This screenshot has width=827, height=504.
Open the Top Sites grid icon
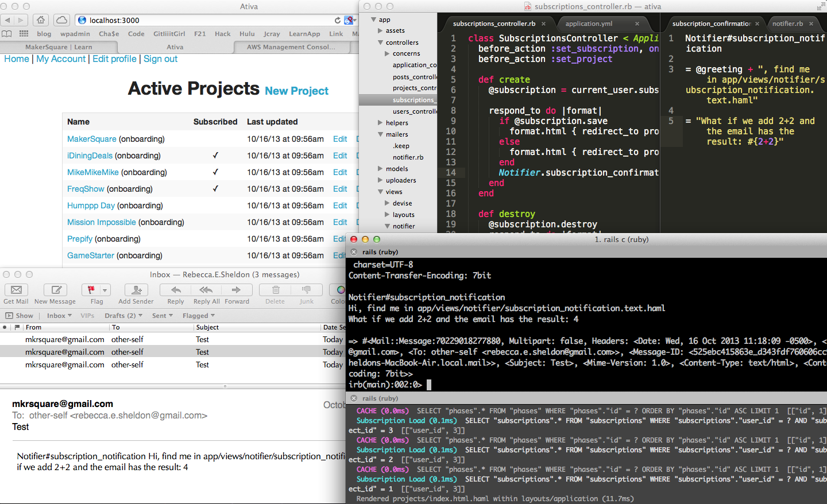(24, 34)
